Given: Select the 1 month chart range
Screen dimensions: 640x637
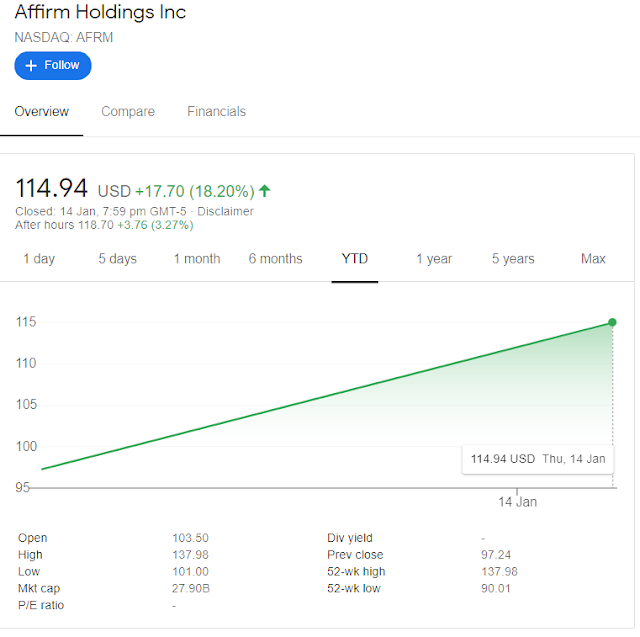Looking at the screenshot, I should tap(197, 259).
